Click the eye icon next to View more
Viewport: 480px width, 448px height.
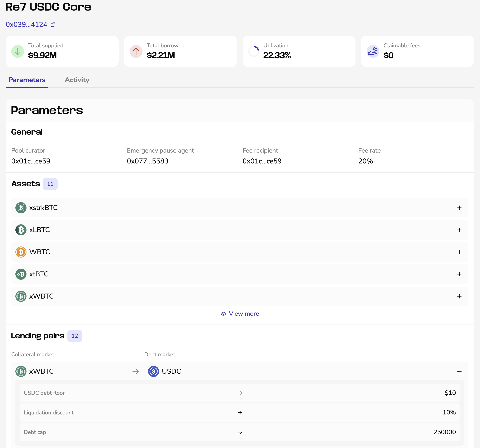[x=223, y=314]
